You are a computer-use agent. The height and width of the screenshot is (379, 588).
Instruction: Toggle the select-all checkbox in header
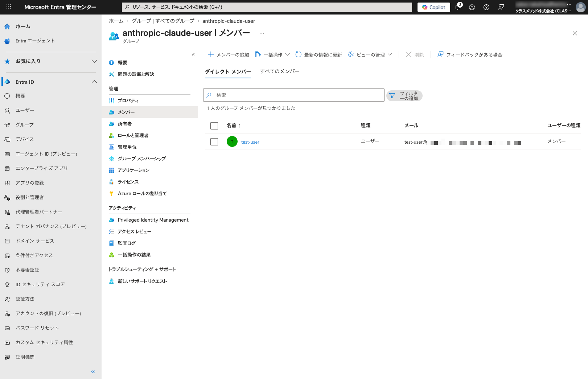tap(214, 126)
